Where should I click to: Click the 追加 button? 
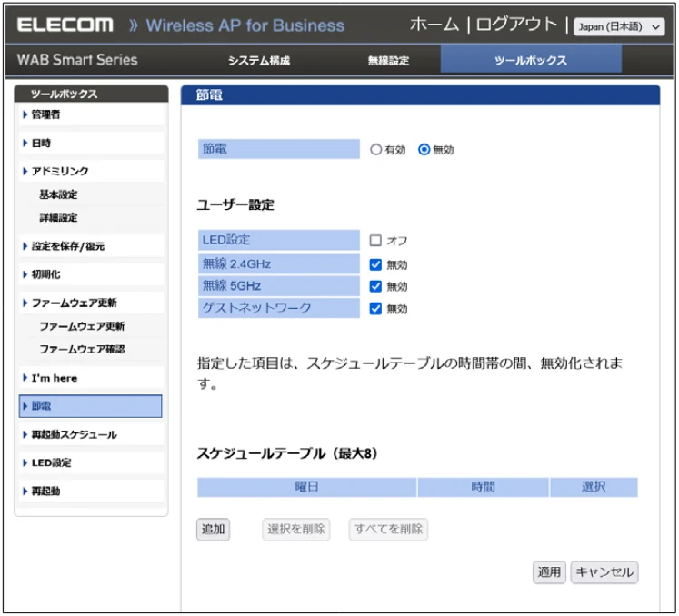point(213,529)
